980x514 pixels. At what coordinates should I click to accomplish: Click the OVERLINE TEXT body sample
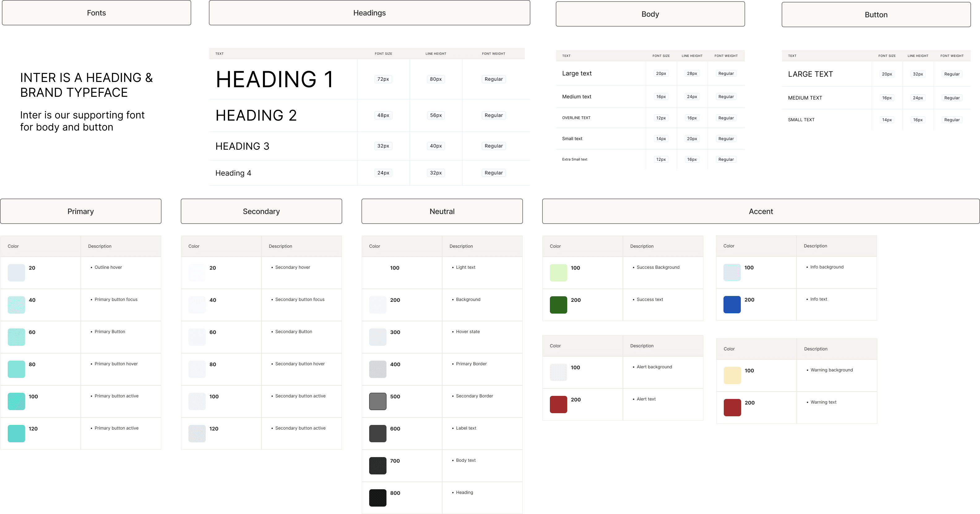[576, 118]
